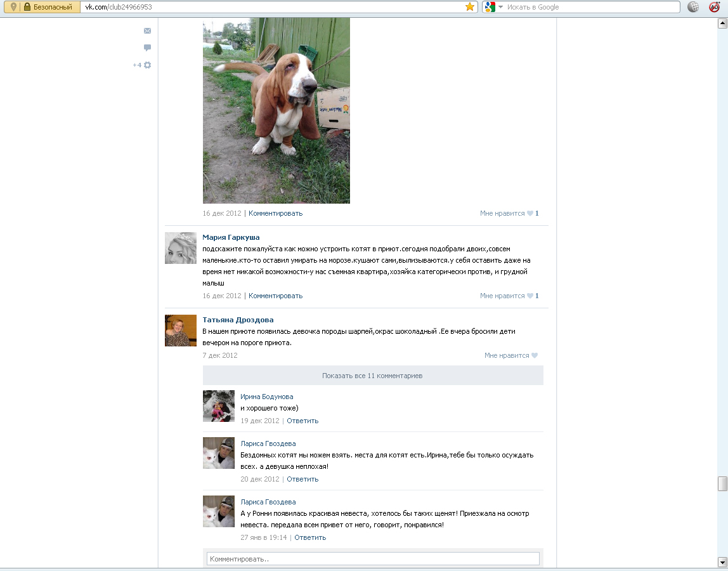Click the scrollbar down arrow
Viewport: 728px width, 571px height.
pos(722,561)
